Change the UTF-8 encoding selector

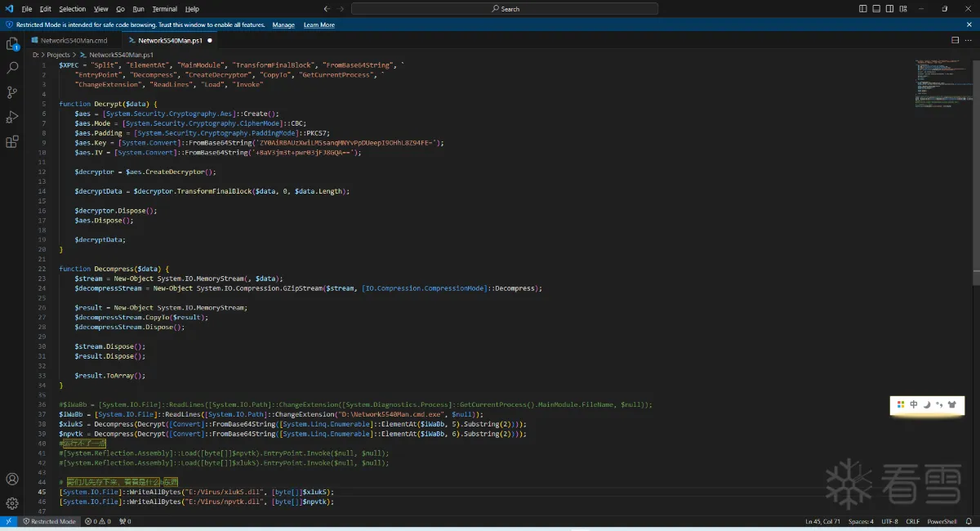click(889, 521)
